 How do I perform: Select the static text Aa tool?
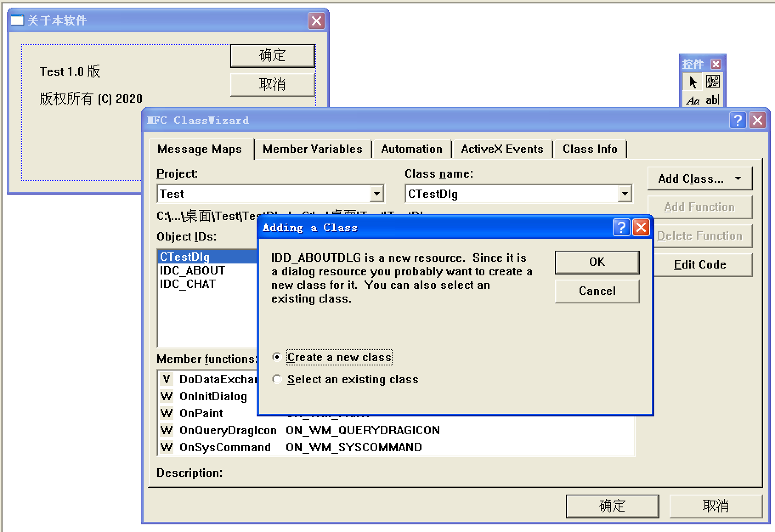coord(692,100)
